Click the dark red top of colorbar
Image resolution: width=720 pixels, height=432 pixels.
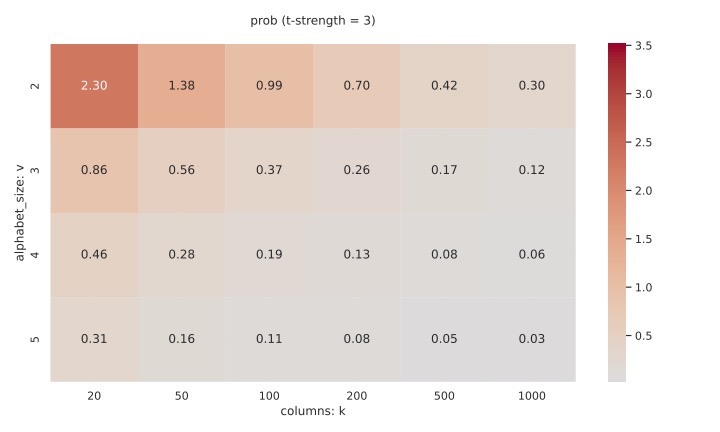[617, 50]
